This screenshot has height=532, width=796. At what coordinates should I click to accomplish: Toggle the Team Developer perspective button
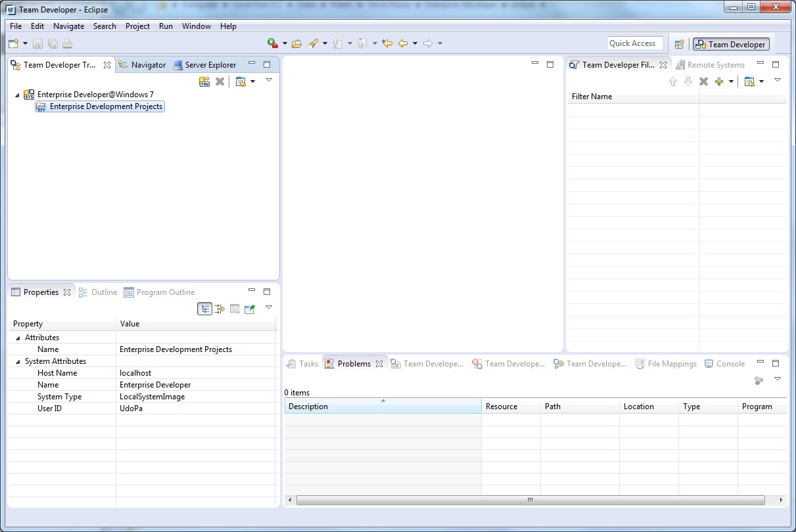coord(731,44)
